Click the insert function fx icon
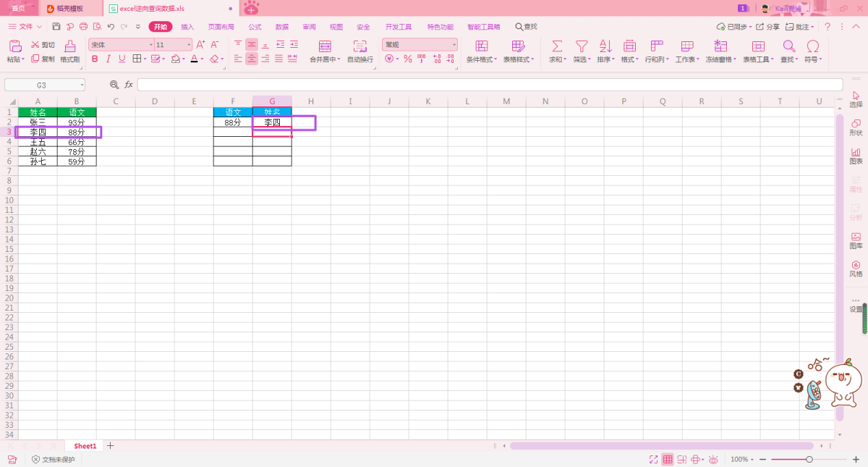 129,85
